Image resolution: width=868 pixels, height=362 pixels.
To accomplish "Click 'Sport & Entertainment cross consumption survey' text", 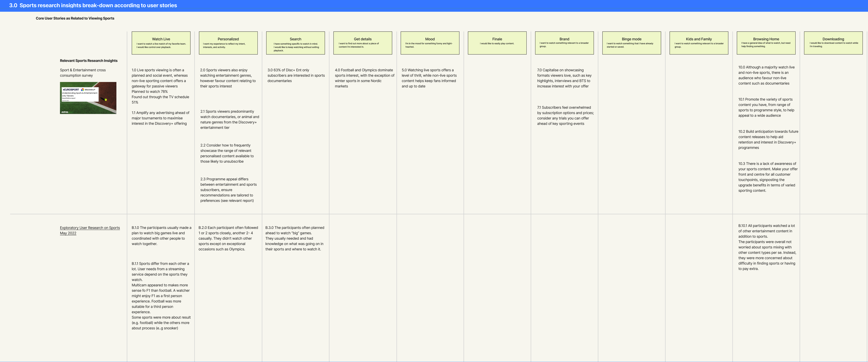I will click(x=83, y=73).
